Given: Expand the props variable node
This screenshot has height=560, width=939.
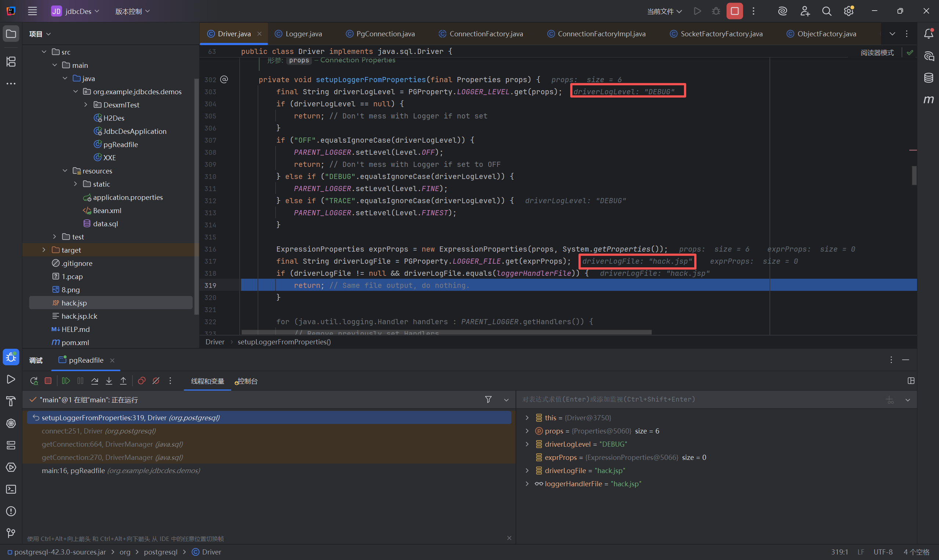Looking at the screenshot, I should pyautogui.click(x=527, y=431).
